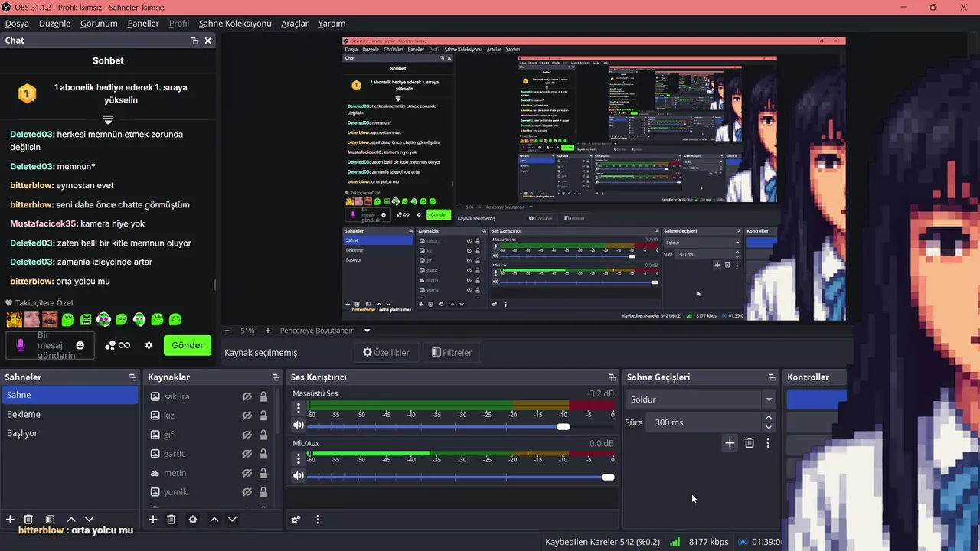Mute Mic/Aux speaker icon

point(299,475)
